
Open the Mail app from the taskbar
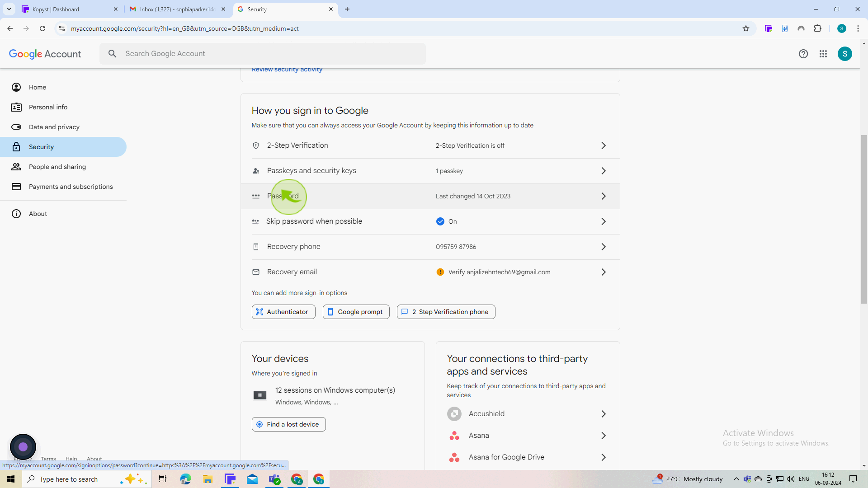coord(252,479)
